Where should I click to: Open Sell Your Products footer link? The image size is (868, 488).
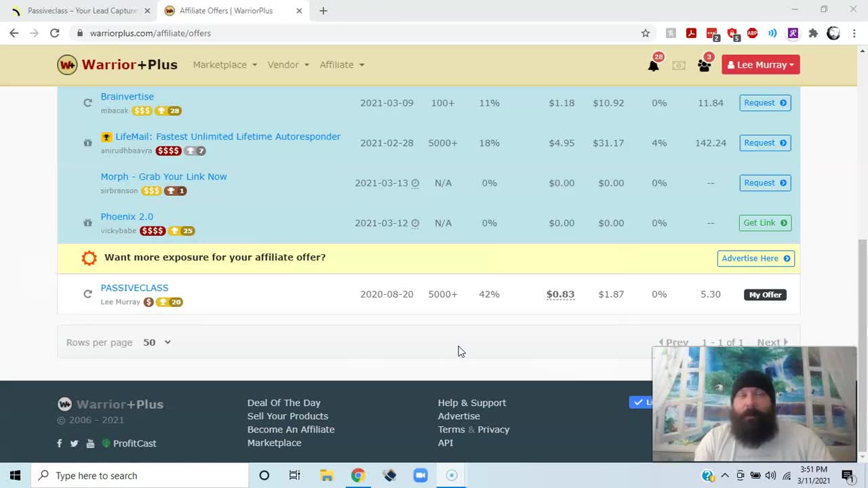[288, 416]
